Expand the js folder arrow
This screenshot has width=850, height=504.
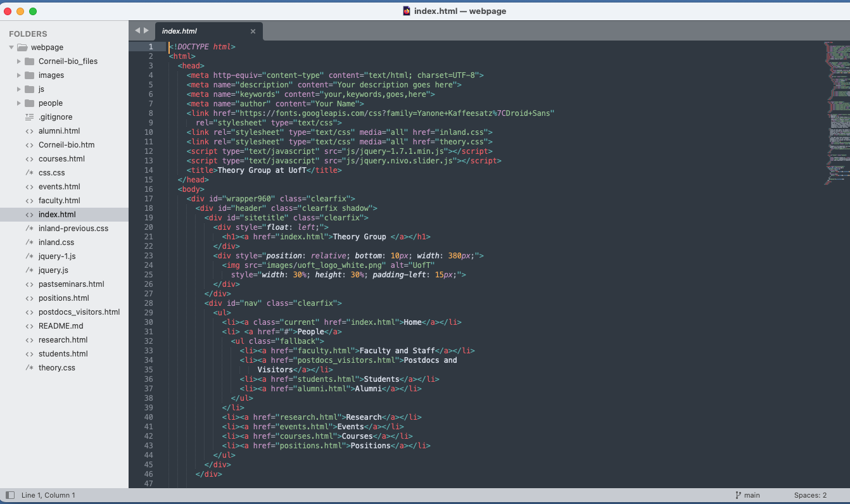[19, 89]
